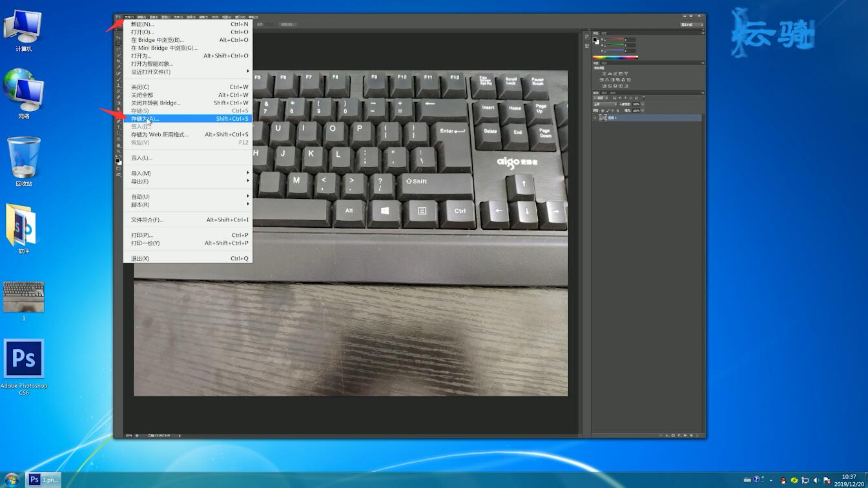Open the Windows Start button

[x=11, y=480]
